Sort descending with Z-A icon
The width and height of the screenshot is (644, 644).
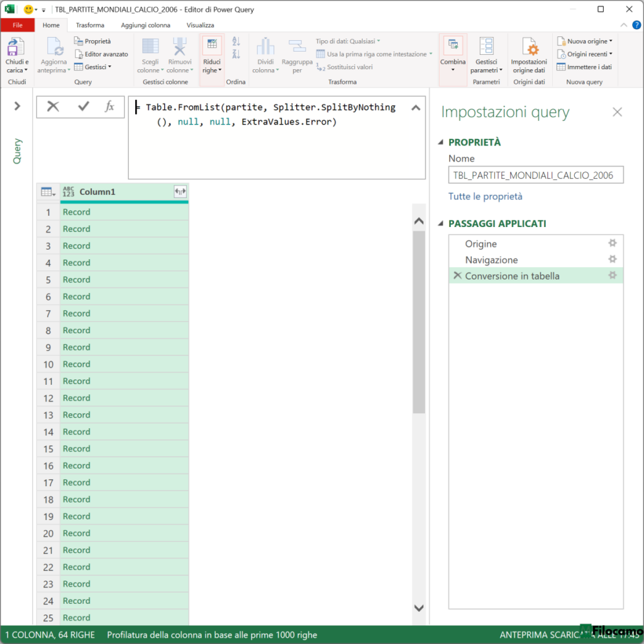tap(236, 54)
